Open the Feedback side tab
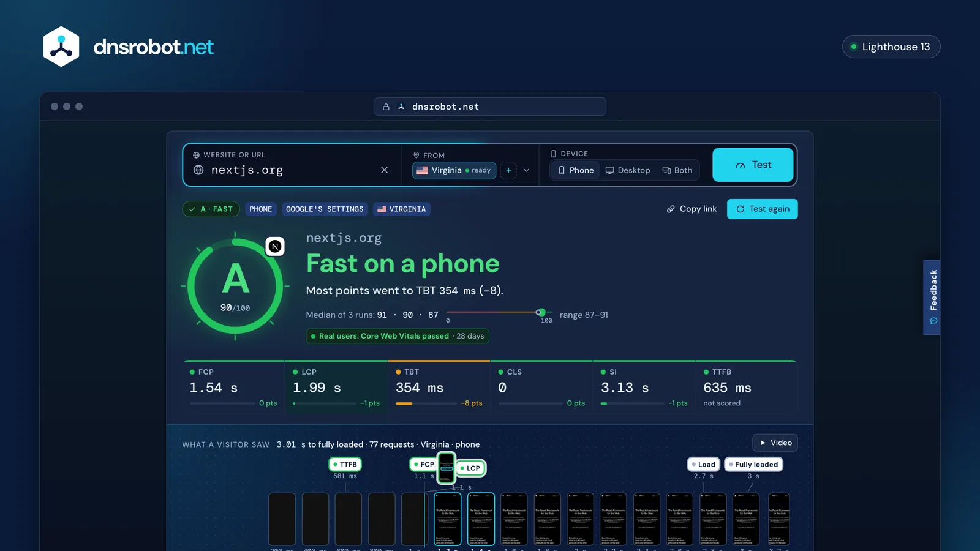The height and width of the screenshot is (551, 980). 932,297
